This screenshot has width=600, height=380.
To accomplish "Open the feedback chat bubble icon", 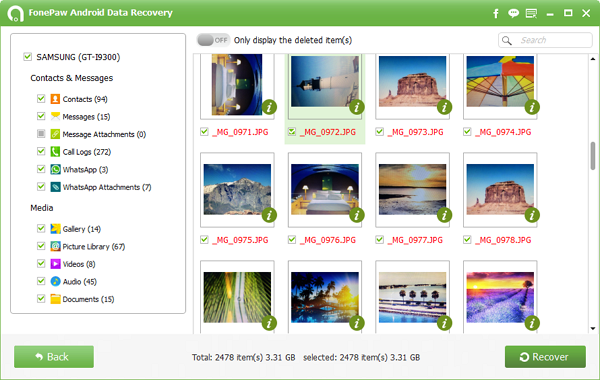I will click(513, 13).
